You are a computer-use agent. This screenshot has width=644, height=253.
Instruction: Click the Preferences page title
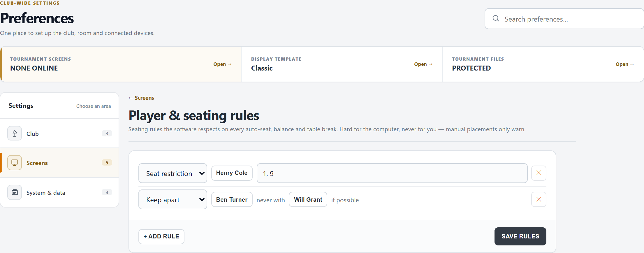point(37,18)
